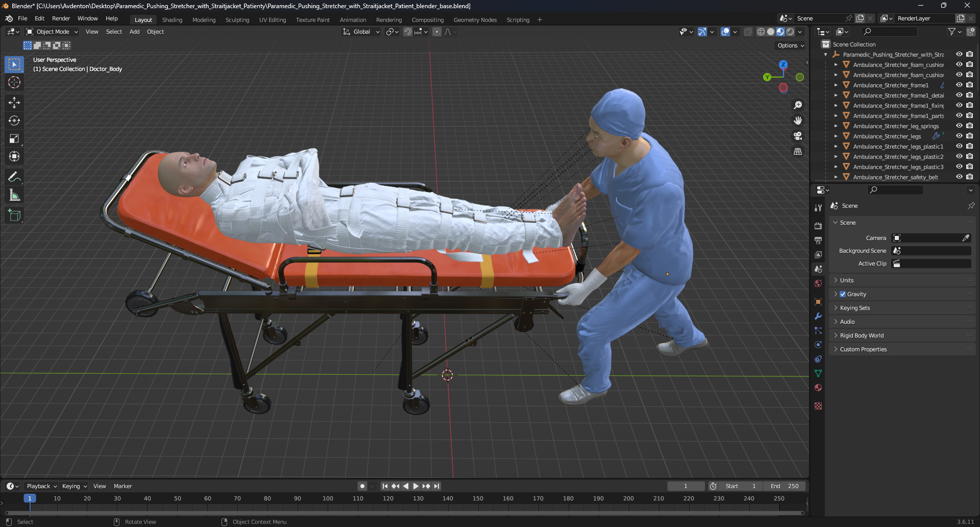Open the Object Mode dropdown
The width and height of the screenshot is (980, 527).
pyautogui.click(x=53, y=32)
